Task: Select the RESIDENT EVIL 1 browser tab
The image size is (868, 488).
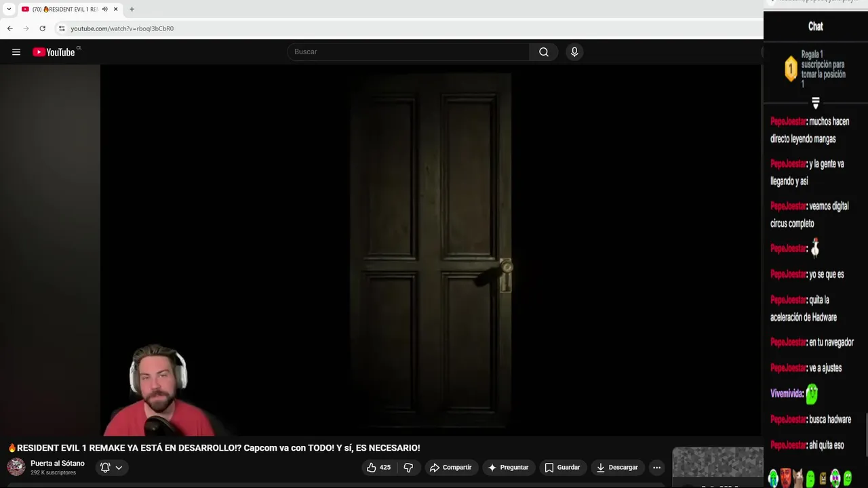Action: point(64,9)
